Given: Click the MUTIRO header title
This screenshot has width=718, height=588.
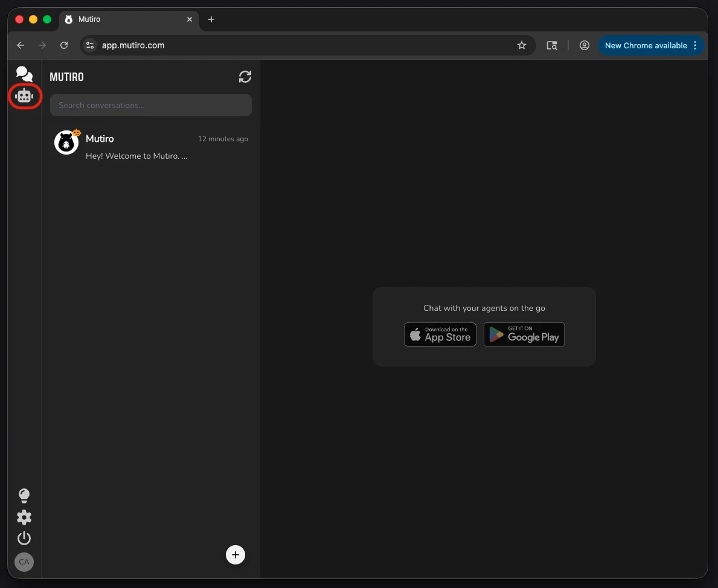Looking at the screenshot, I should click(66, 77).
